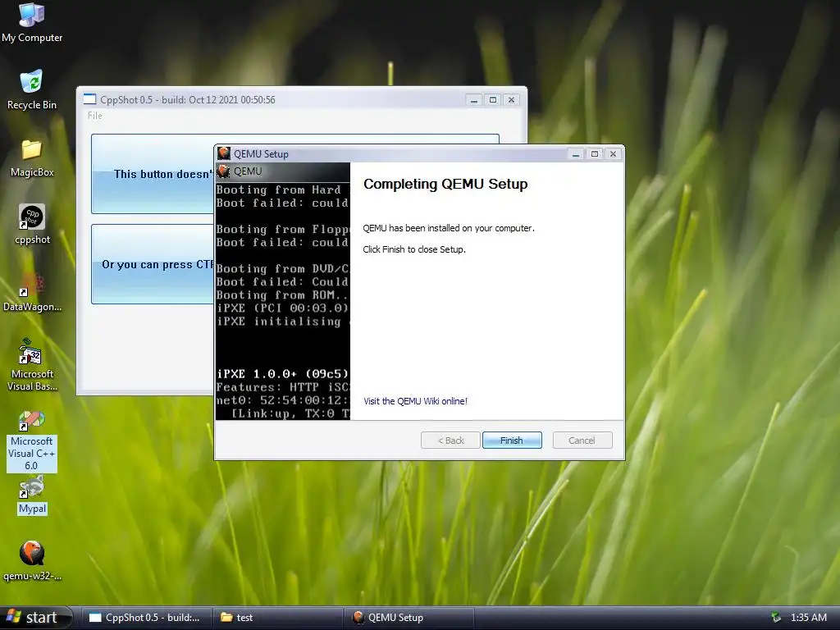This screenshot has height=630, width=840.
Task: Click the text 'Click Finish to close Setup.'
Action: [x=414, y=249]
